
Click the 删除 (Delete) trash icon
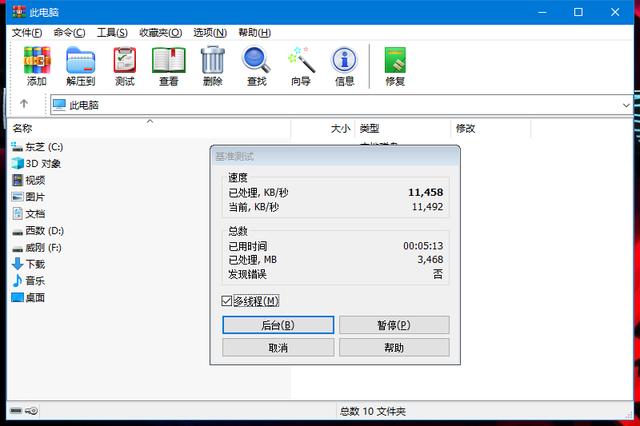click(213, 66)
